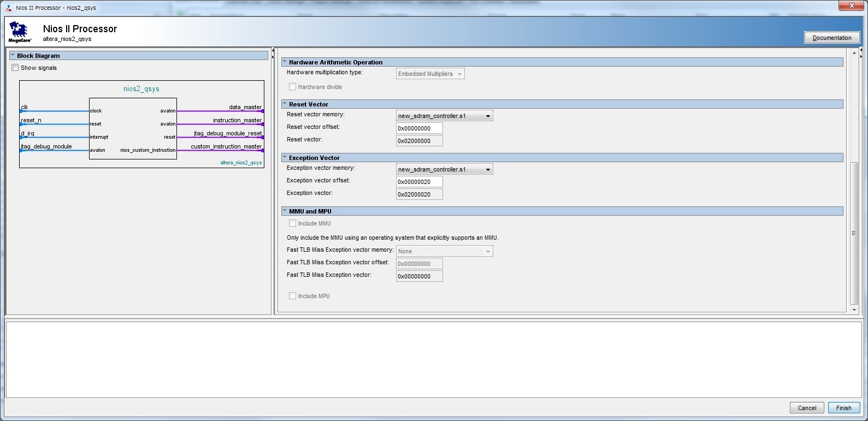Open Exception vector memory dropdown
Viewport: 868px width, 421px height.
[444, 169]
